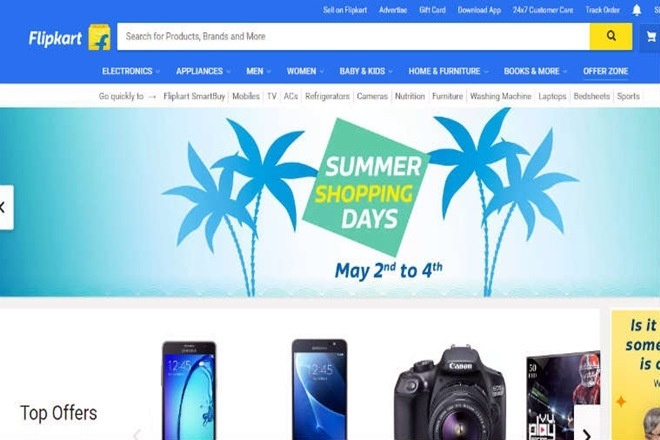Open the Women category menu
Viewport: 660px width, 440px height.
(305, 71)
